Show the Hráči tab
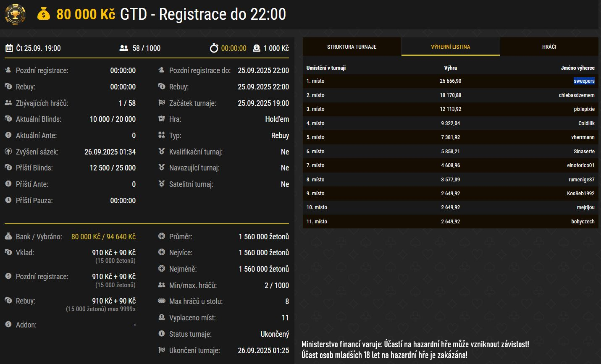 [549, 47]
